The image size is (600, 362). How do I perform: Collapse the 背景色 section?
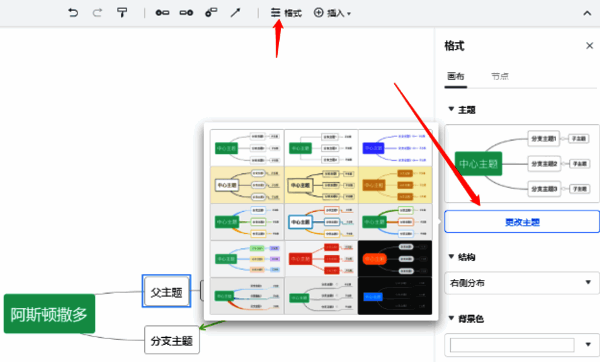451,318
